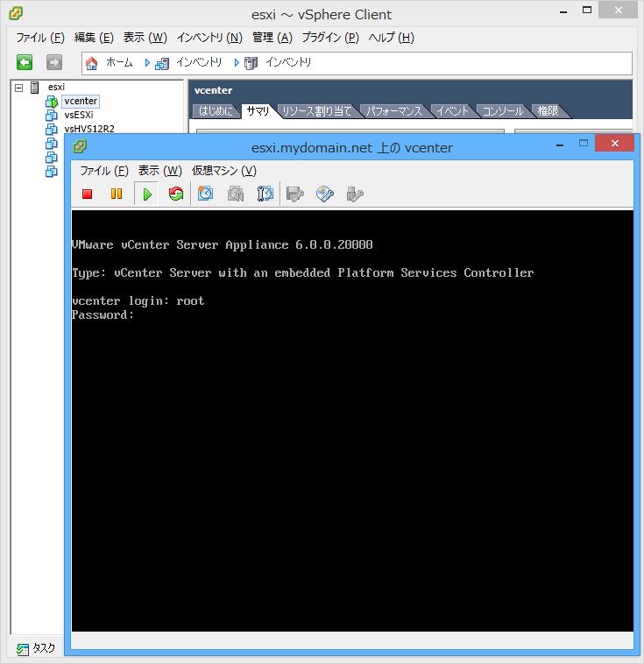The image size is (644, 664).
Task: Switch to the コンソール tab
Action: pyautogui.click(x=503, y=111)
